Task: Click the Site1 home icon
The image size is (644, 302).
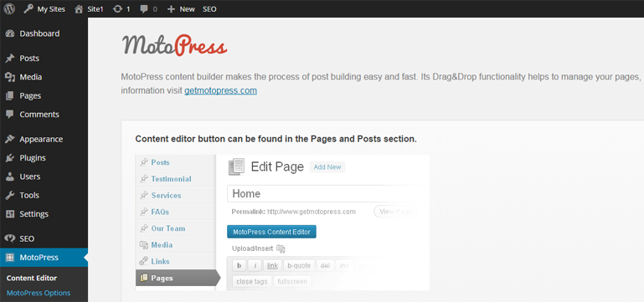Action: click(79, 8)
